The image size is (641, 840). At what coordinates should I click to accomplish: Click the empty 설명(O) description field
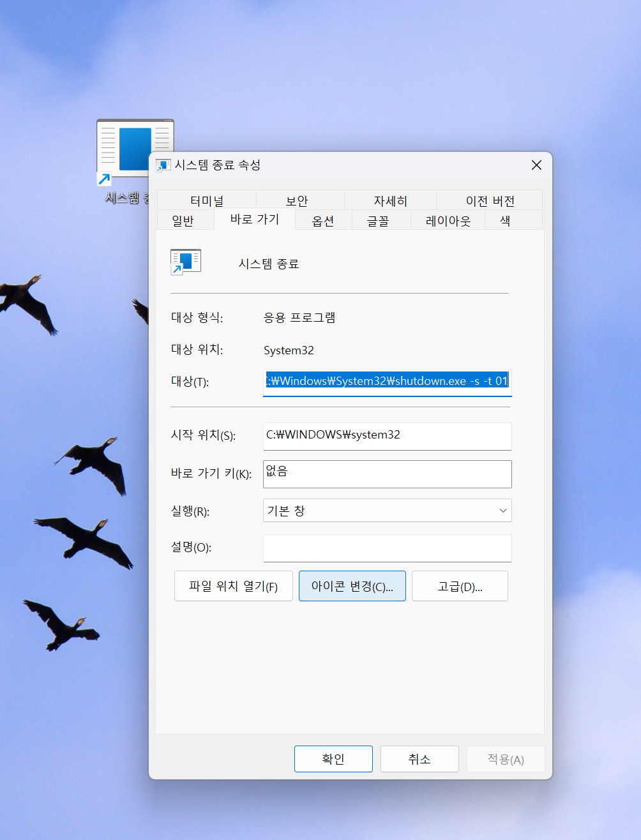tap(387, 548)
